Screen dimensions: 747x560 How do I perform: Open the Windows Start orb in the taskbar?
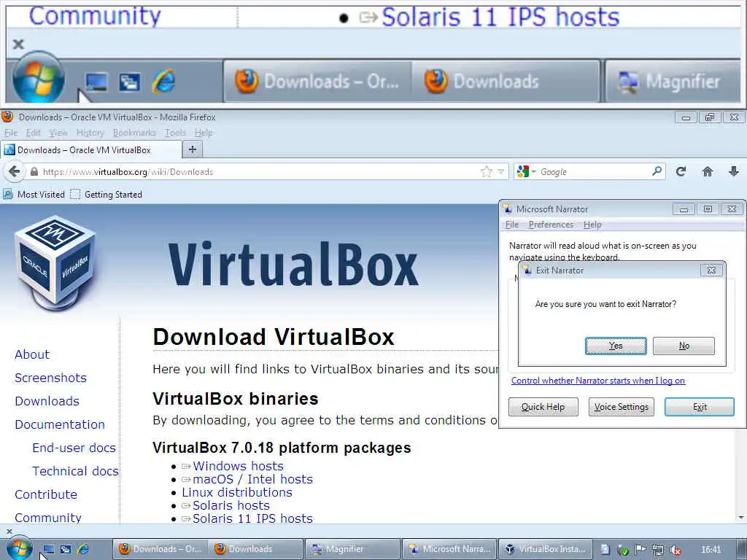19,548
